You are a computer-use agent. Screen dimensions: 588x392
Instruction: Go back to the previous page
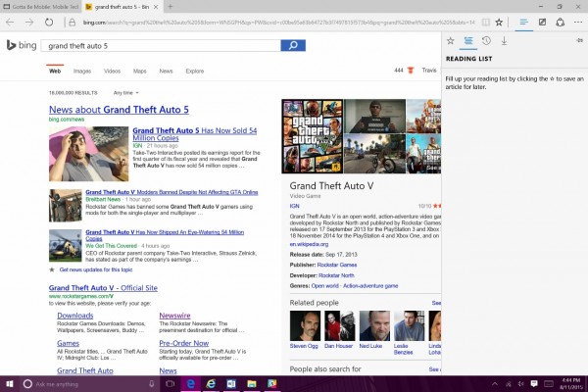[x=10, y=23]
